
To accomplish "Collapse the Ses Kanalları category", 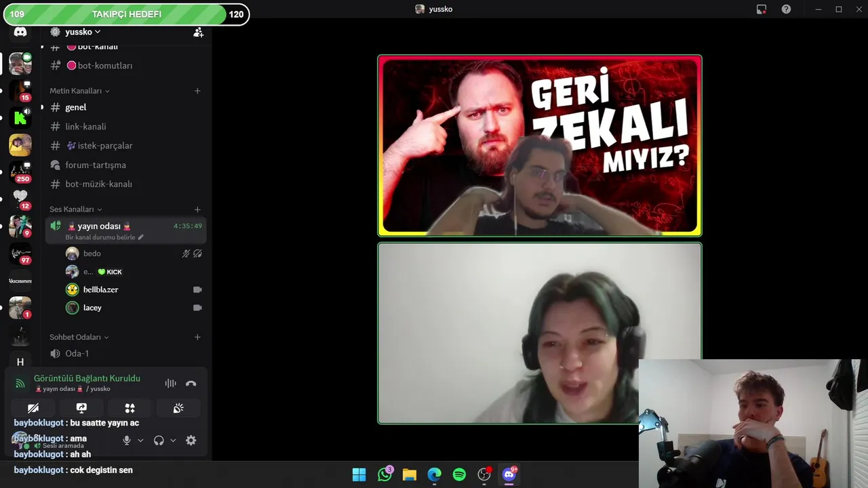I will tap(76, 209).
